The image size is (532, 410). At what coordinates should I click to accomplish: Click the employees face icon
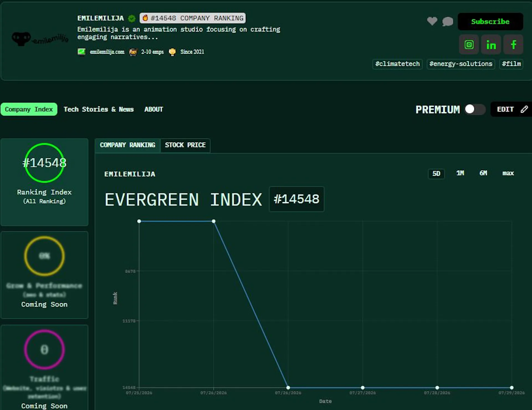[133, 52]
